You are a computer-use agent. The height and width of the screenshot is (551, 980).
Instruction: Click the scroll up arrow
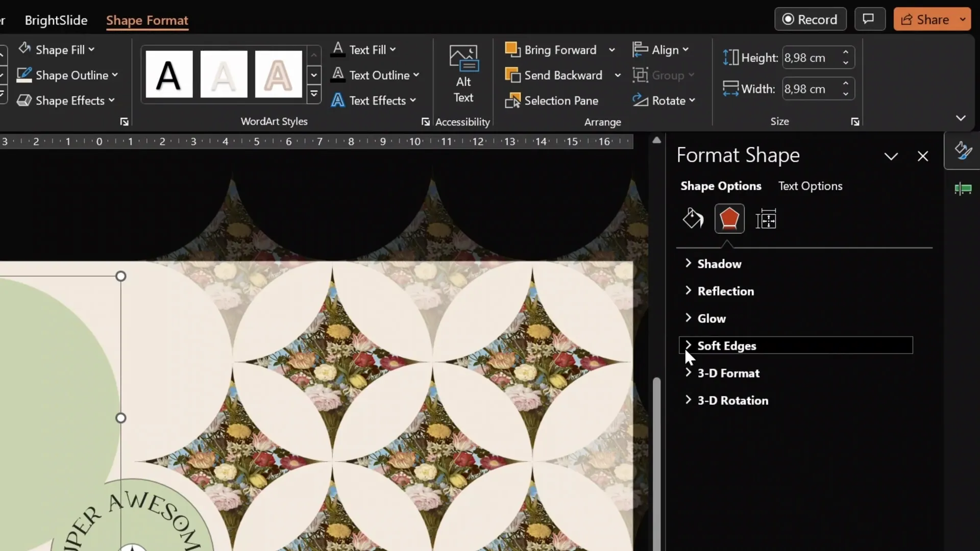coord(657,140)
